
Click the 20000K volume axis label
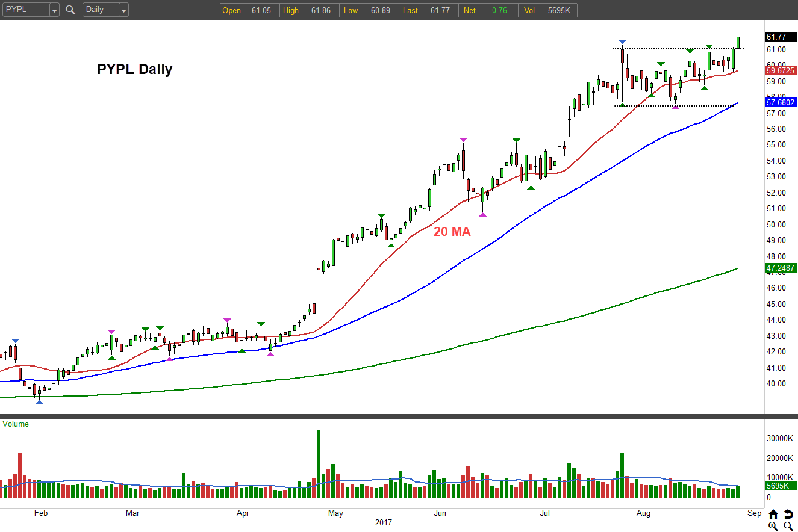tap(779, 459)
